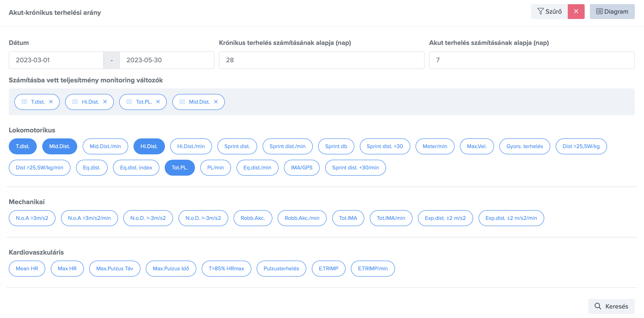
Task: Open the start date field 2023-03-01
Action: tap(56, 60)
